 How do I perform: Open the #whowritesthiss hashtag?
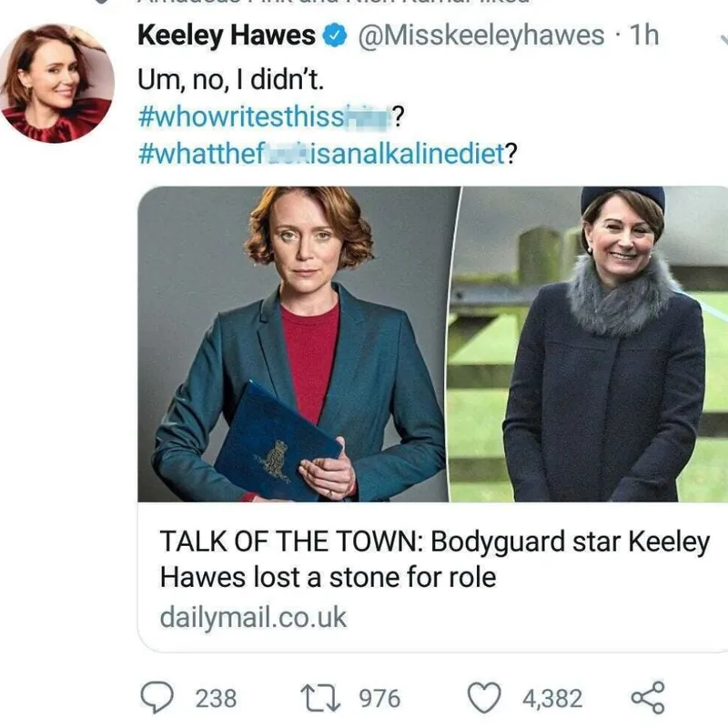click(x=264, y=116)
